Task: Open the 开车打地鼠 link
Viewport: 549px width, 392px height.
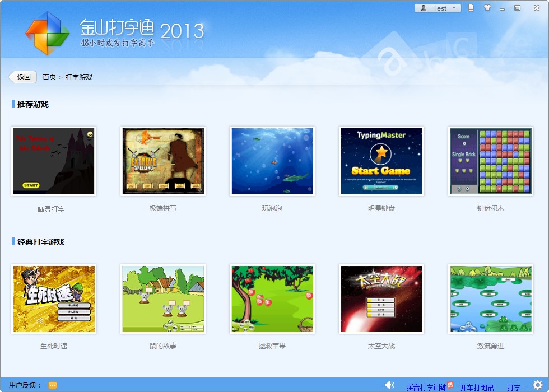Action: [x=477, y=388]
